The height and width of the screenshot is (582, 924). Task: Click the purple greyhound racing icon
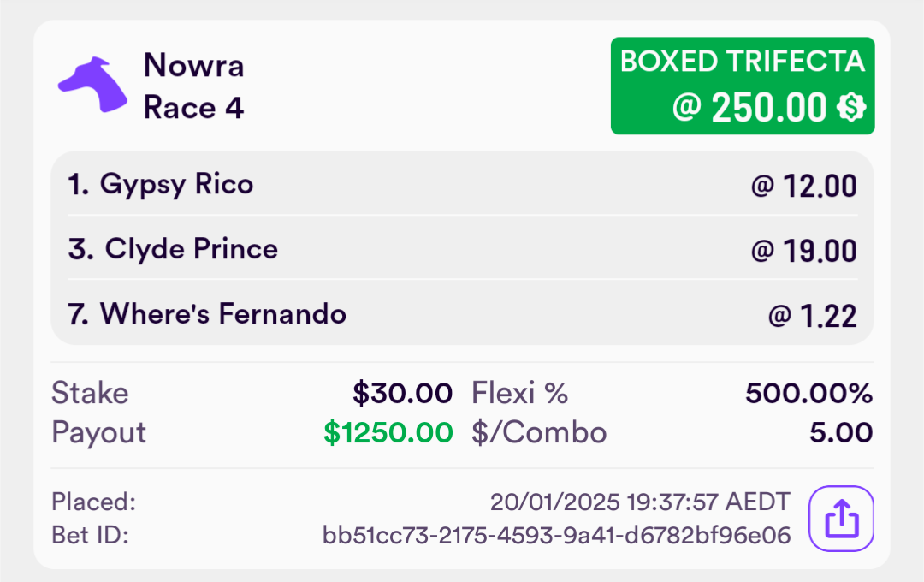[x=92, y=85]
